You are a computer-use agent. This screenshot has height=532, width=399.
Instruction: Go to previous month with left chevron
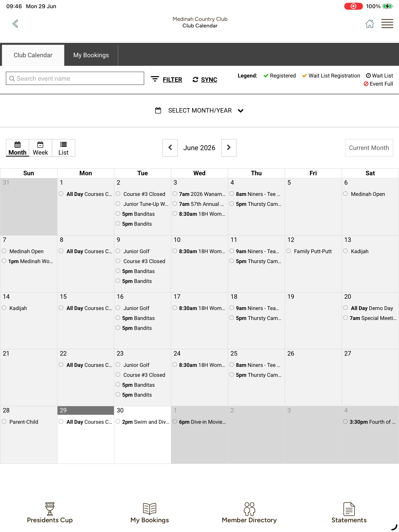[170, 148]
